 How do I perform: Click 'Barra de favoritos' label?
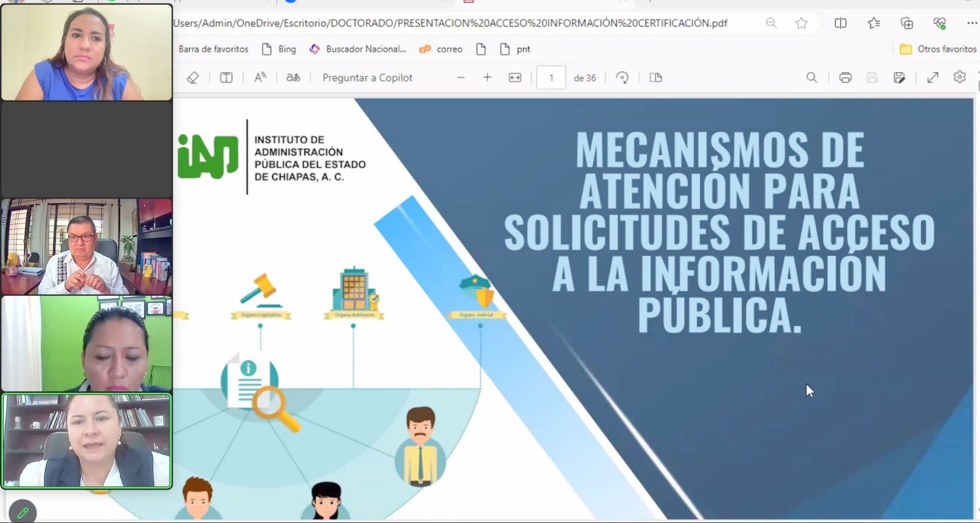point(213,49)
